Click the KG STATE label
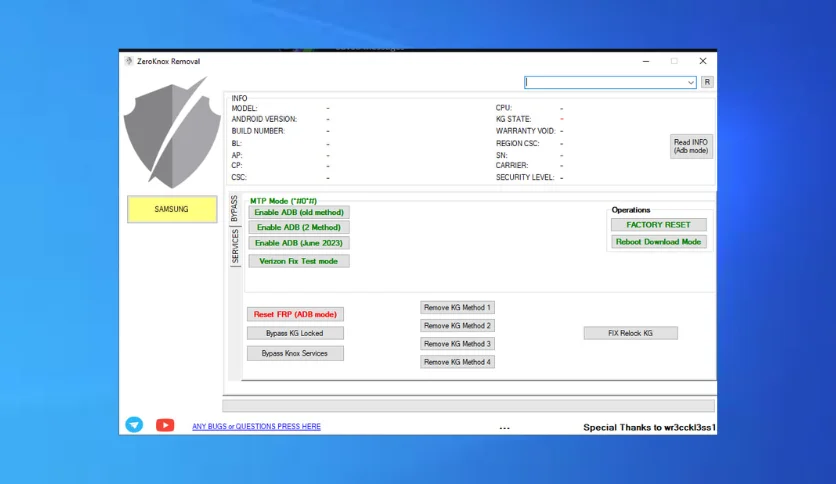Image resolution: width=836 pixels, height=484 pixels. 513,119
